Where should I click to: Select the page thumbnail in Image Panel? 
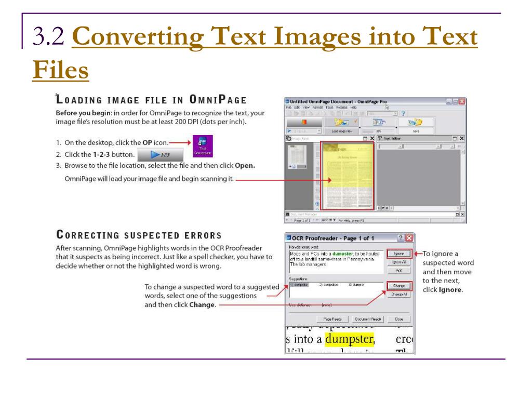(297, 156)
